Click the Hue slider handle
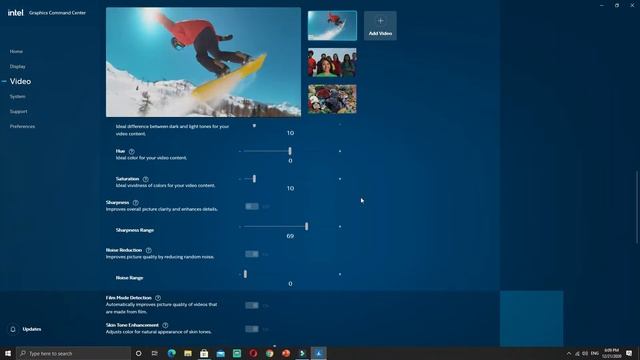The image size is (640, 360). (290, 151)
